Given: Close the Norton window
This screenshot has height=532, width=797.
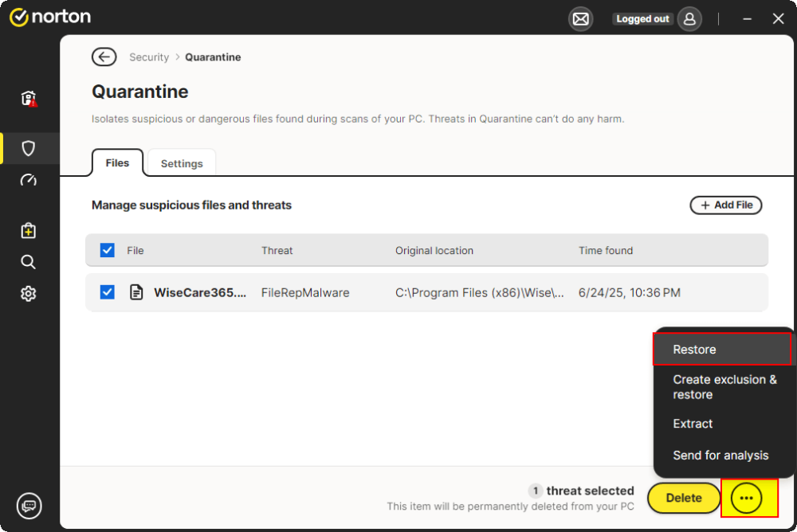Looking at the screenshot, I should [x=778, y=19].
